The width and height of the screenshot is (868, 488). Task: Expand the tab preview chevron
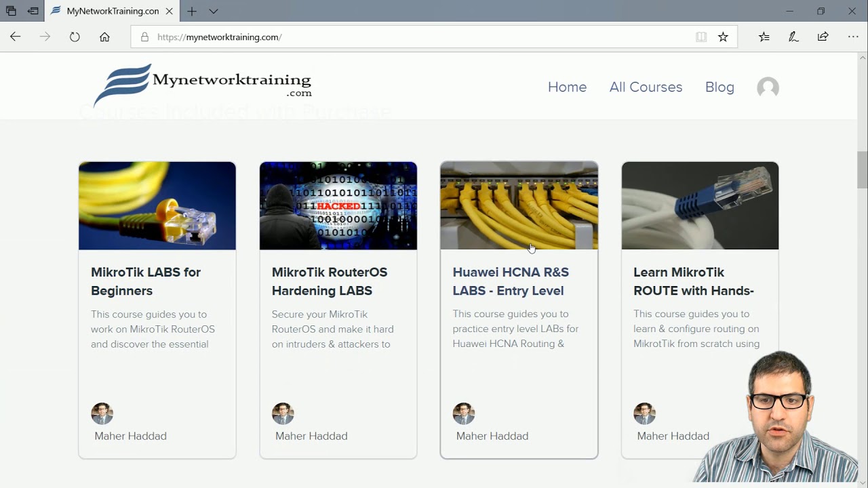coord(214,11)
